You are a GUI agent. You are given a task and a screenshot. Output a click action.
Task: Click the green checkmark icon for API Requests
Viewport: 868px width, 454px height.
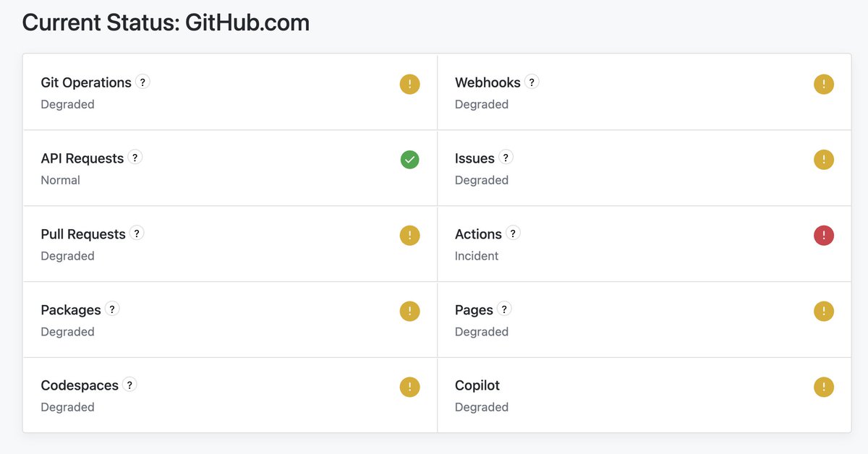(410, 160)
